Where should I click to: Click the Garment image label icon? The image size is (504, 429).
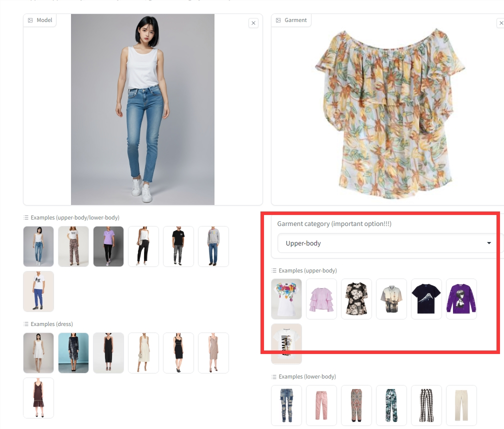pos(278,20)
